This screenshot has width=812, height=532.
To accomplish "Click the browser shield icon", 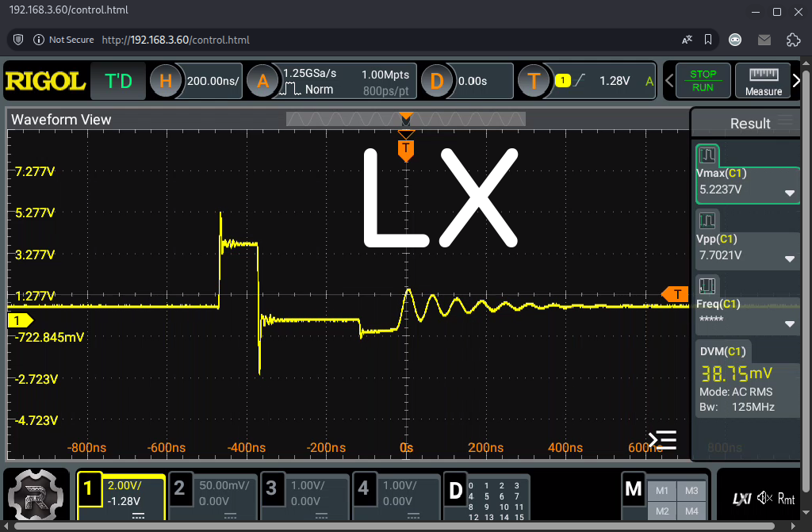I will (x=18, y=40).
